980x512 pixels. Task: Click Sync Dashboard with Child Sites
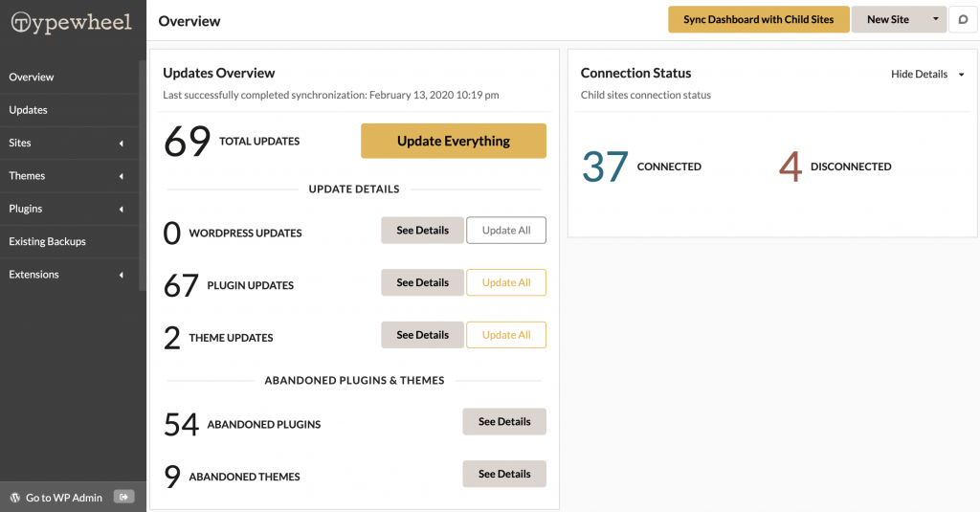(x=759, y=19)
